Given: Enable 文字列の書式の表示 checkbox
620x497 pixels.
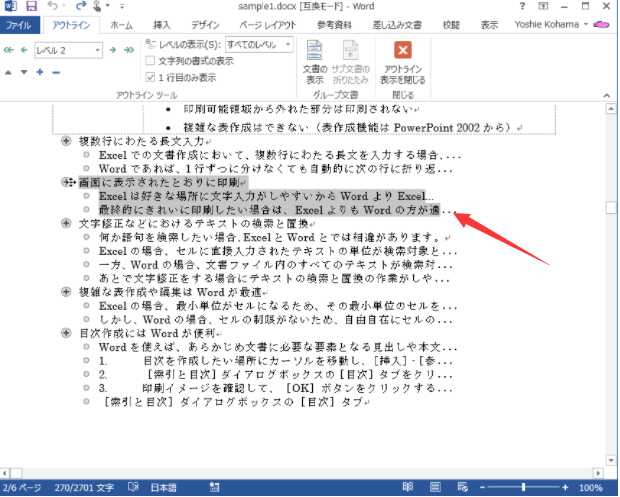Looking at the screenshot, I should click(150, 61).
